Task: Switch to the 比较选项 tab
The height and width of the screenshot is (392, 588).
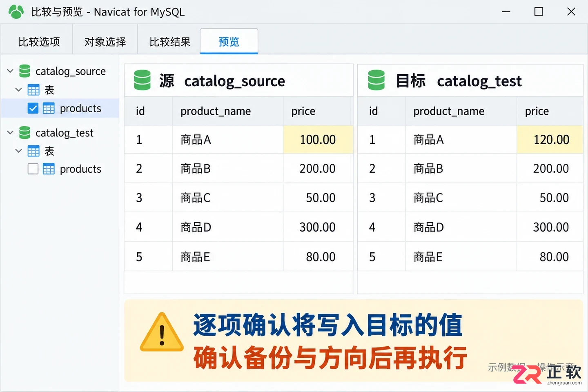Action: 39,42
